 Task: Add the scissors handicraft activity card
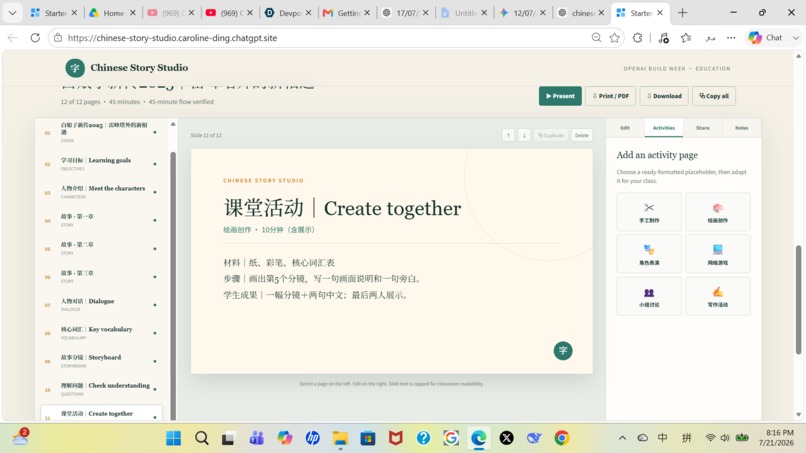click(x=649, y=211)
